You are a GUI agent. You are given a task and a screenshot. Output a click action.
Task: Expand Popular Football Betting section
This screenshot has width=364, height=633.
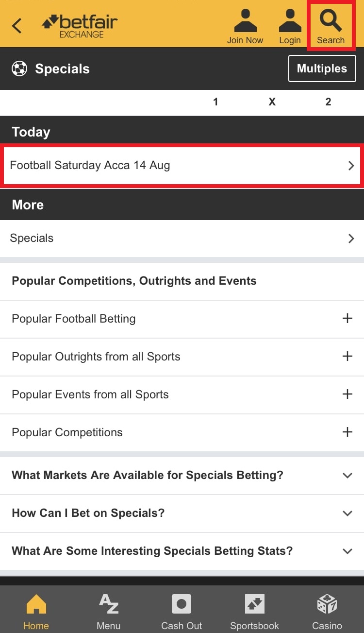[x=347, y=319]
